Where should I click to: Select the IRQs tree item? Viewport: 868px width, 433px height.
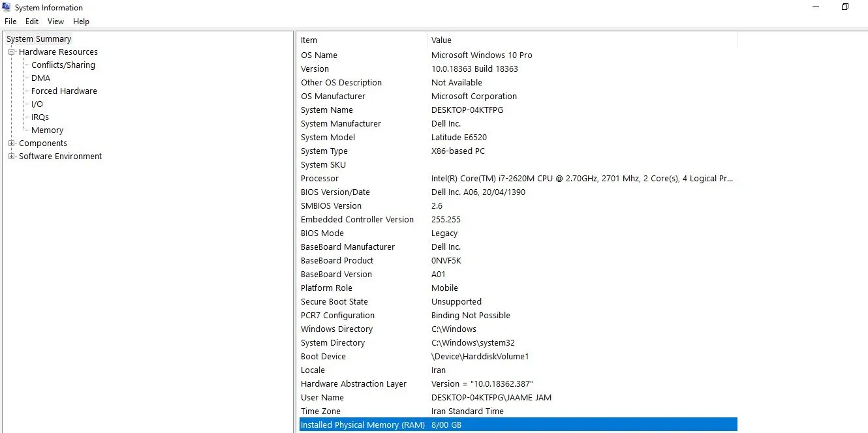pyautogui.click(x=40, y=117)
